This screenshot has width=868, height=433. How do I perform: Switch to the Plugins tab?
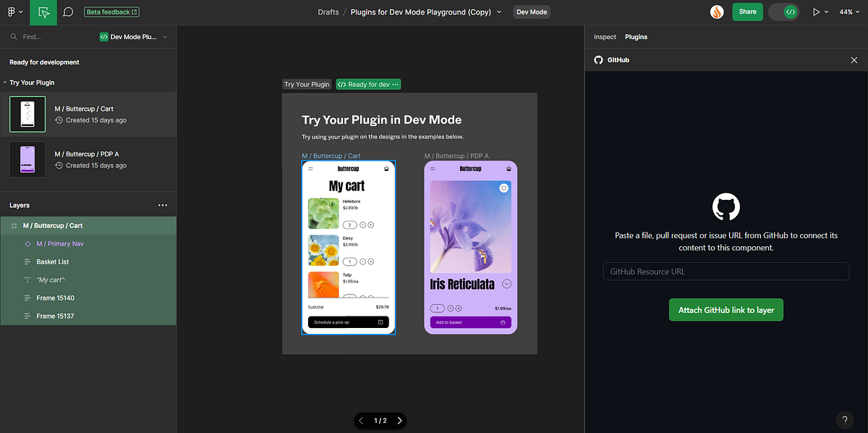coord(636,37)
